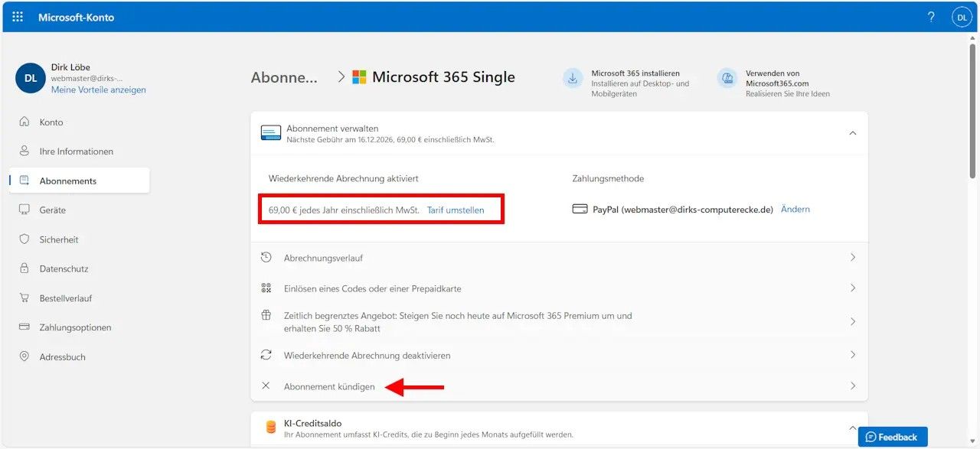Click the gift icon for Premium offer
This screenshot has width=980, height=449.
(266, 315)
